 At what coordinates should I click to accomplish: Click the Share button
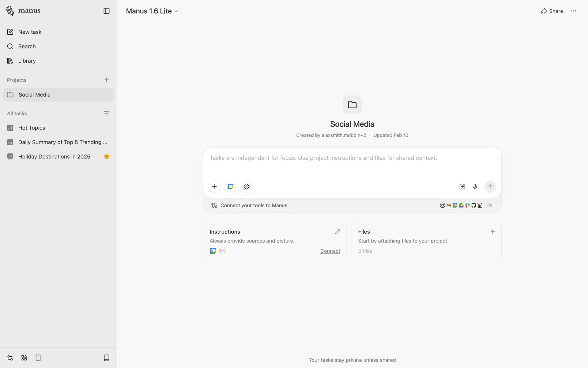552,11
